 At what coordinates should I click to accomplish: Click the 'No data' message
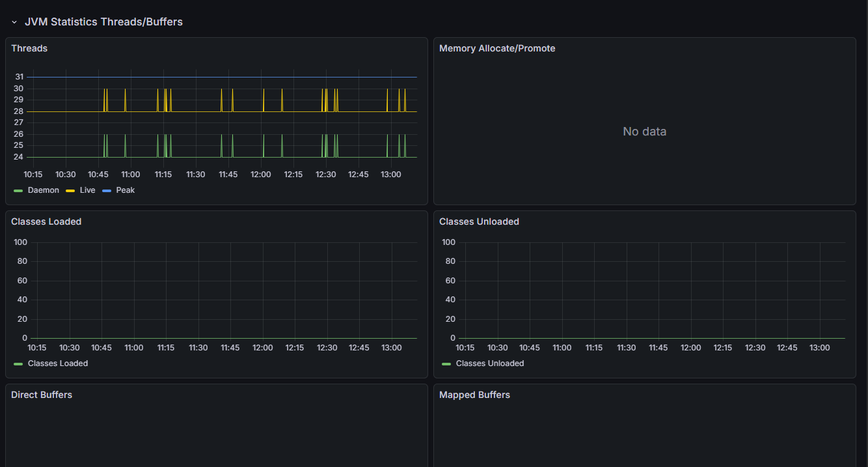[x=644, y=132]
